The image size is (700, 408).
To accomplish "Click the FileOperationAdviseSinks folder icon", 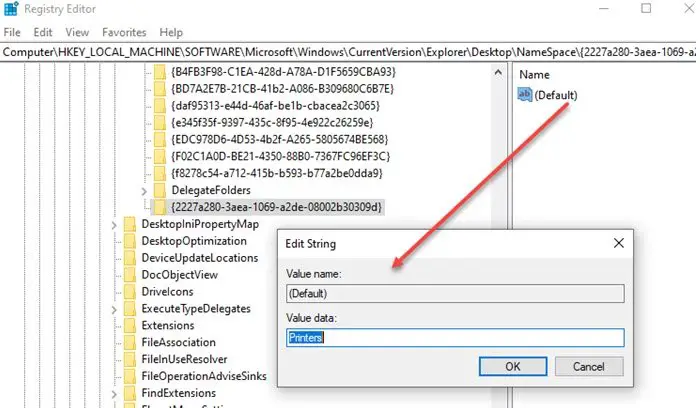I will [x=129, y=377].
